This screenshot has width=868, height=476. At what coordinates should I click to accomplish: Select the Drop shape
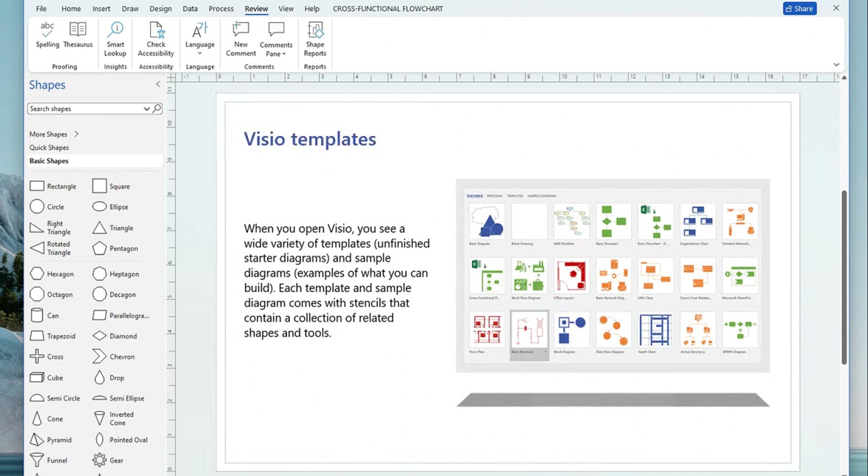coord(109,378)
